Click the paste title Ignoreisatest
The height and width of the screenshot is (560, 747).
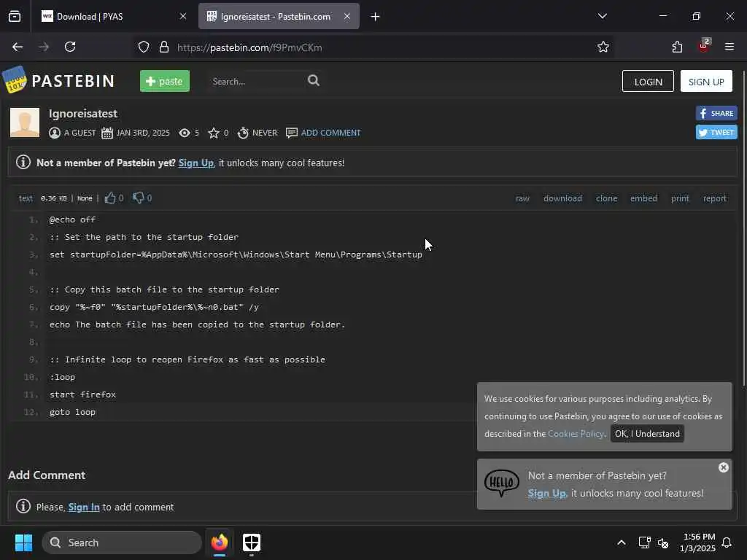tap(83, 114)
